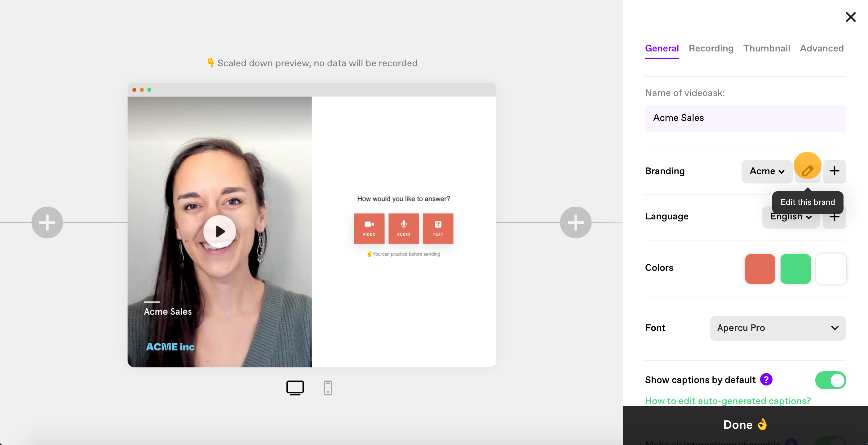Add a new brand with the plus icon

coord(834,171)
